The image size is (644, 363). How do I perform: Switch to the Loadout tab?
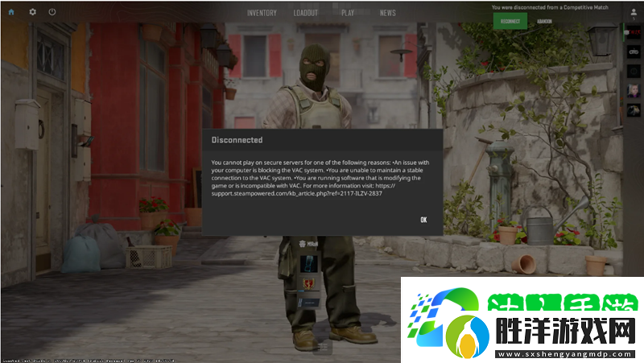click(306, 13)
